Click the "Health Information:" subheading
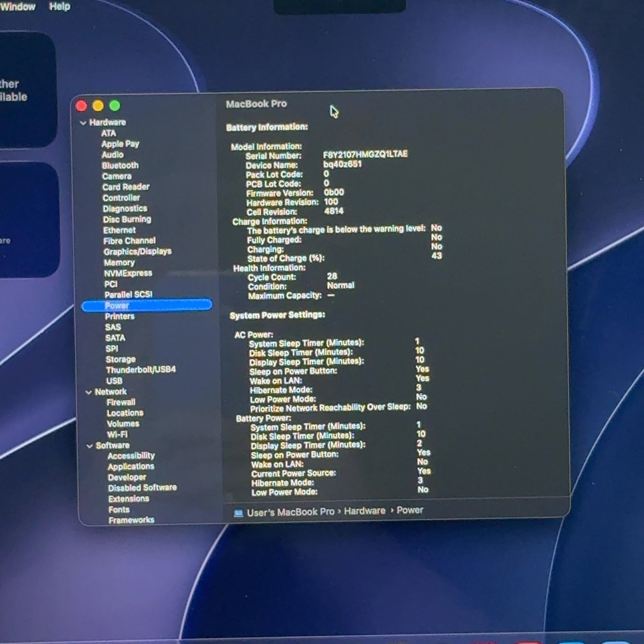 270,268
